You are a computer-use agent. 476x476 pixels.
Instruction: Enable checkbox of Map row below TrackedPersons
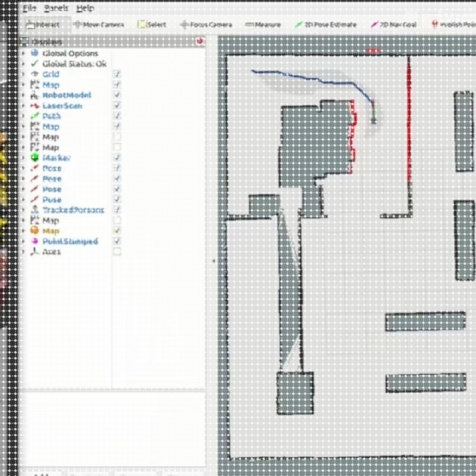pyautogui.click(x=117, y=220)
